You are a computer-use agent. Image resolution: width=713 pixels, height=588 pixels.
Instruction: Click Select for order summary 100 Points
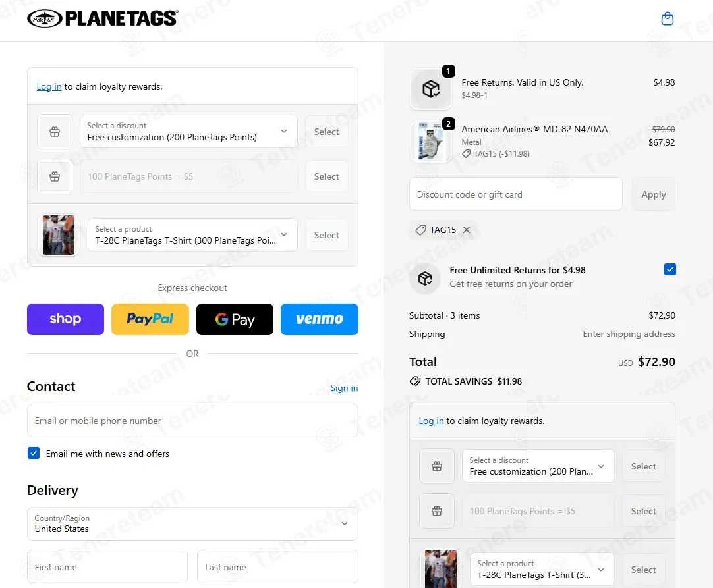(643, 511)
